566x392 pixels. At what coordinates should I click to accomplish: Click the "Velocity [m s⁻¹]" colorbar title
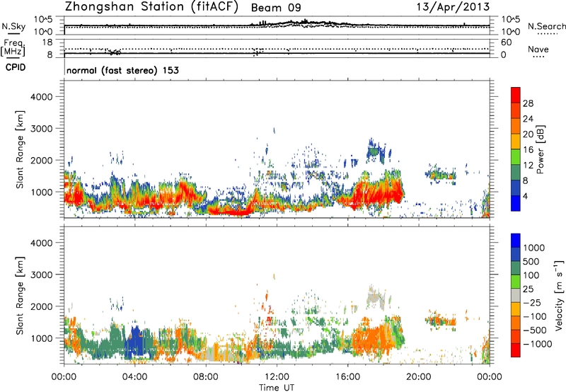tap(559, 295)
